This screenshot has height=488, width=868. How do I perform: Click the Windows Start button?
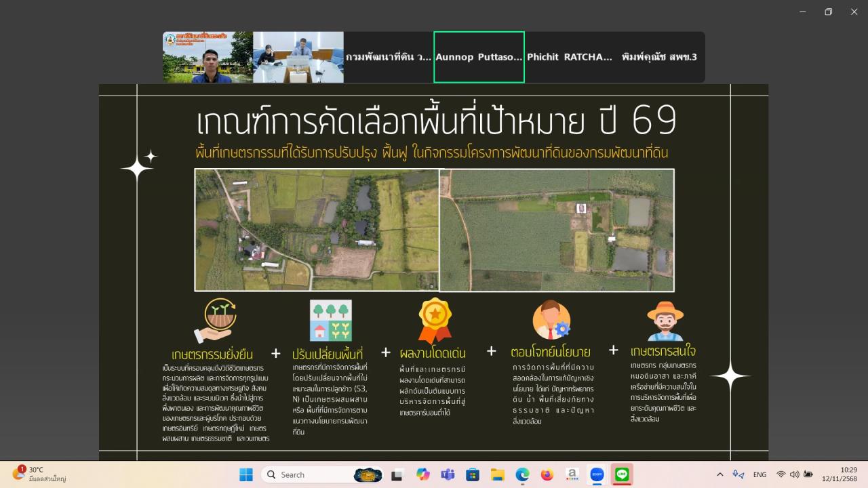(246, 474)
